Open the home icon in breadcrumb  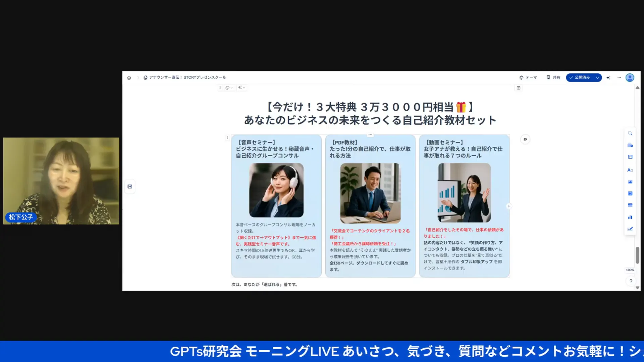tap(129, 78)
